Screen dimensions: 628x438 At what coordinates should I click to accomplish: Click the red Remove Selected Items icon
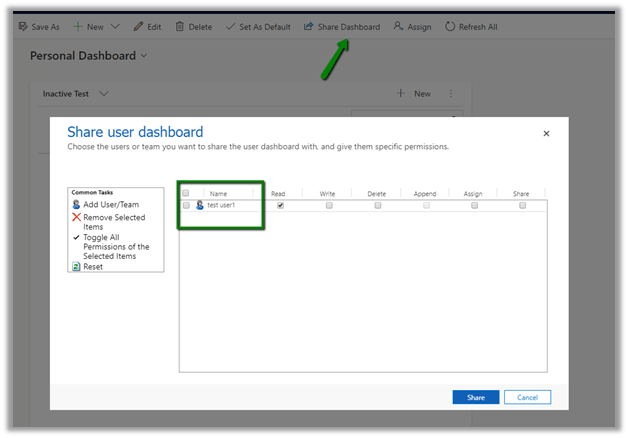(x=77, y=217)
